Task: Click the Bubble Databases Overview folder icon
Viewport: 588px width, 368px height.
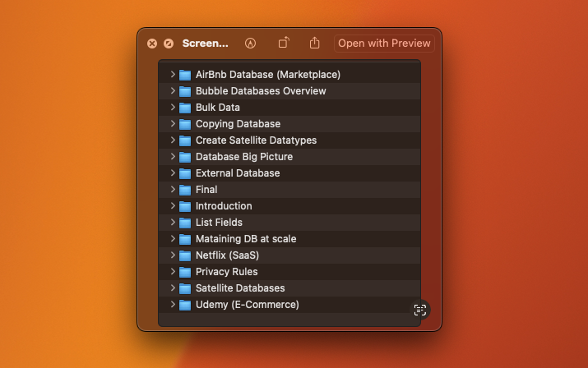Action: 185,91
